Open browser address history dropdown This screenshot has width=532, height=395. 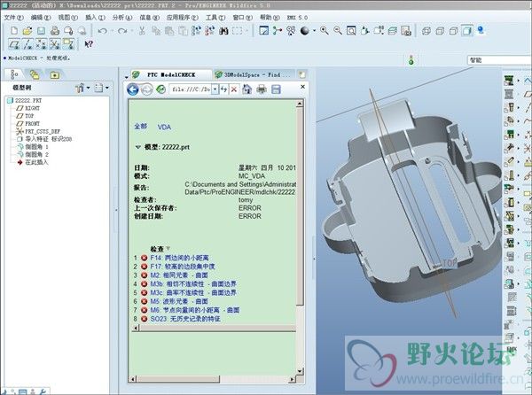tap(215, 89)
